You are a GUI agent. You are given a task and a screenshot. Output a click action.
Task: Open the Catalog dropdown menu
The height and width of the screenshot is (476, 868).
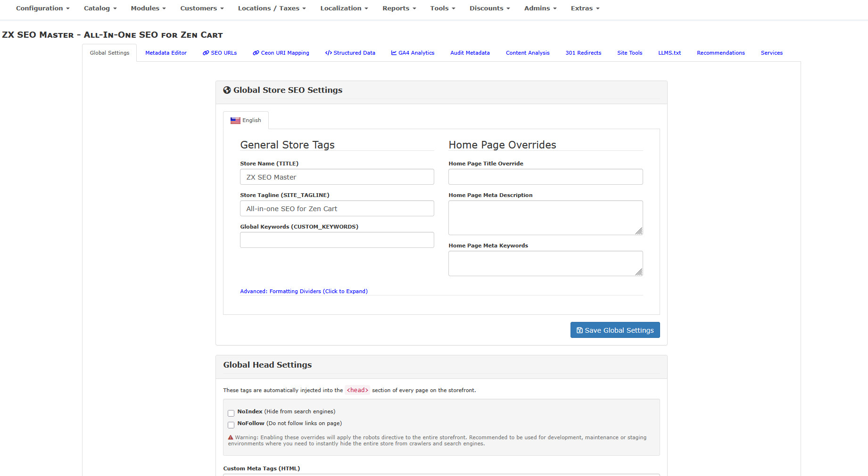click(x=100, y=8)
